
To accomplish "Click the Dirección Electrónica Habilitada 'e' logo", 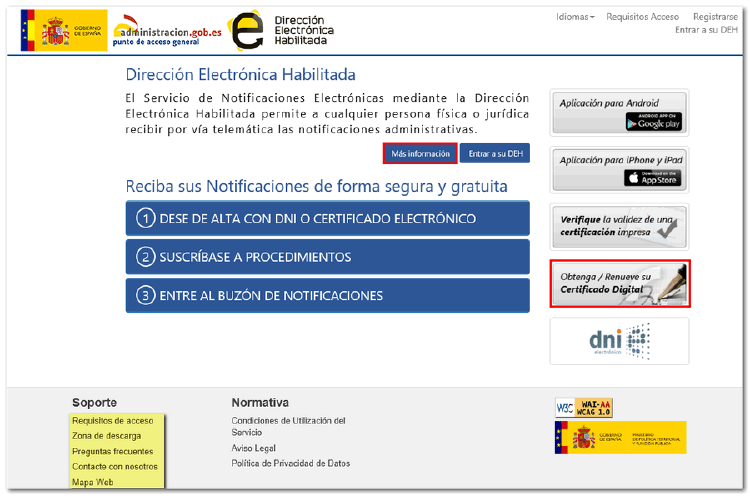I will point(245,30).
